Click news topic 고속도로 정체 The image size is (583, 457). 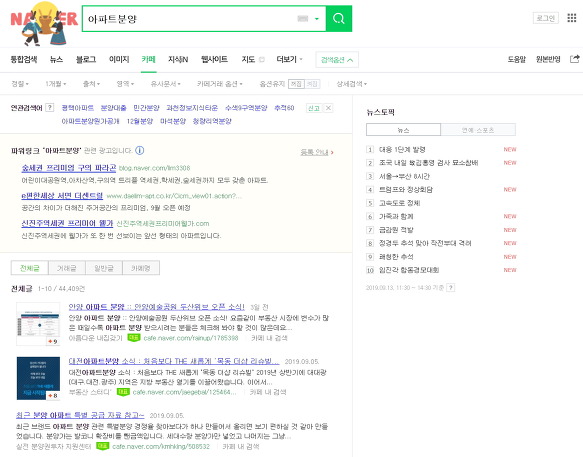pos(400,203)
